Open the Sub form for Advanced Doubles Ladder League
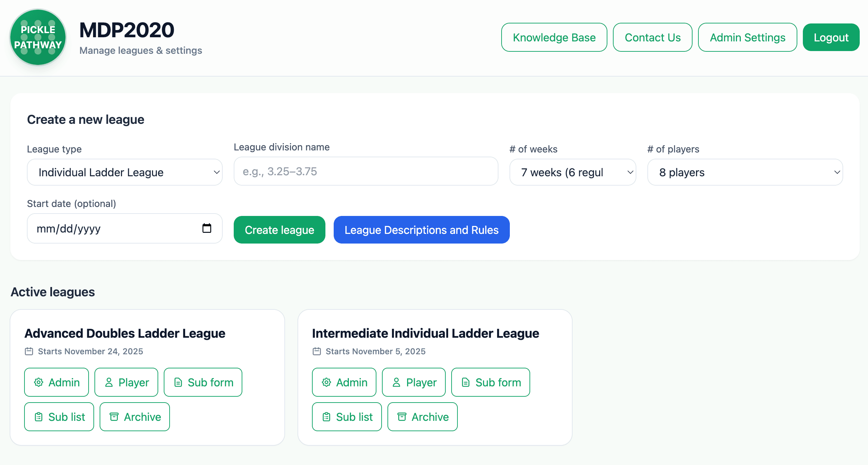 pos(203,382)
